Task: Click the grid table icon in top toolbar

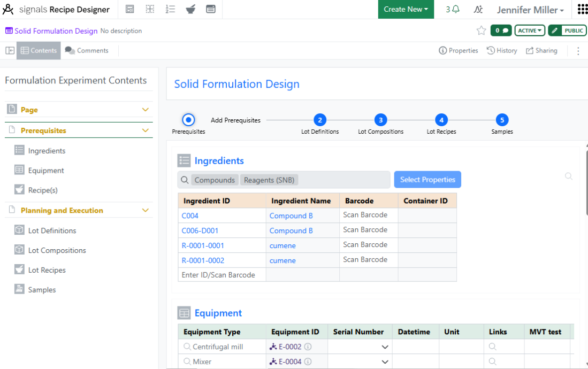Action: [150, 9]
